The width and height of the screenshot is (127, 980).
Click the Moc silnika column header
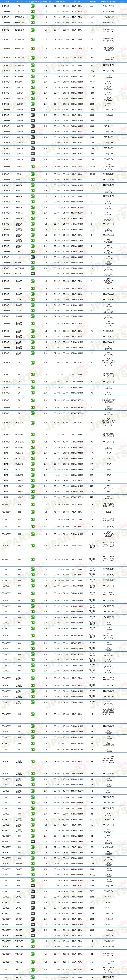click(77, 2)
